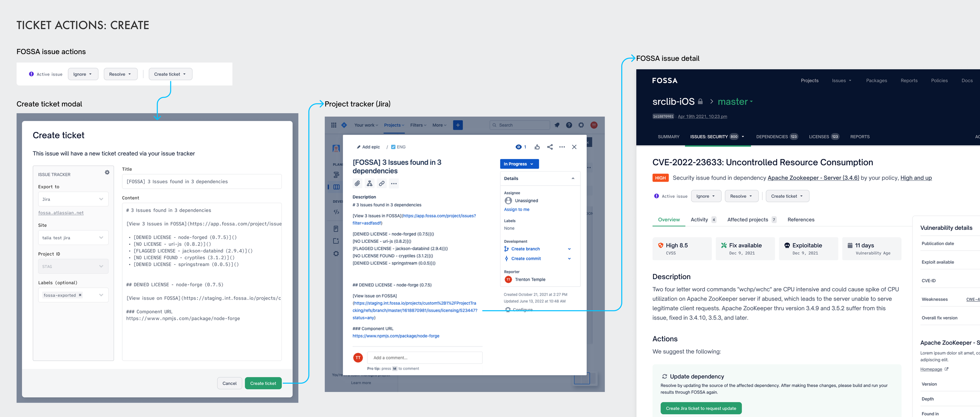Open Create ticket dropdown in issue detail
Screen dimensions: 980x417
pos(787,196)
